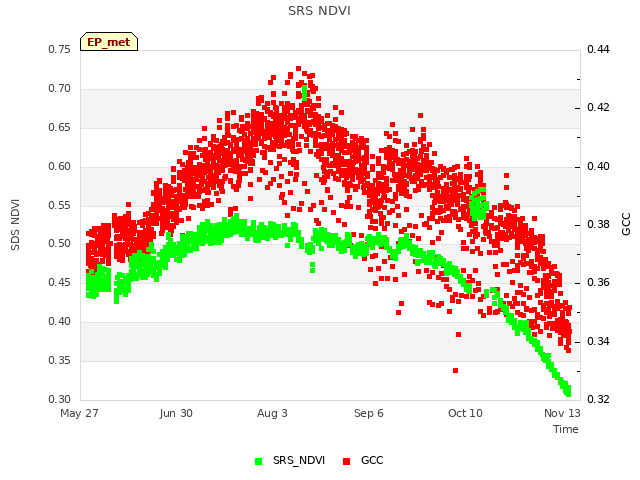Image resolution: width=640 pixels, height=480 pixels.
Task: Click the Nov 13 x-axis tick
Action: tap(562, 413)
